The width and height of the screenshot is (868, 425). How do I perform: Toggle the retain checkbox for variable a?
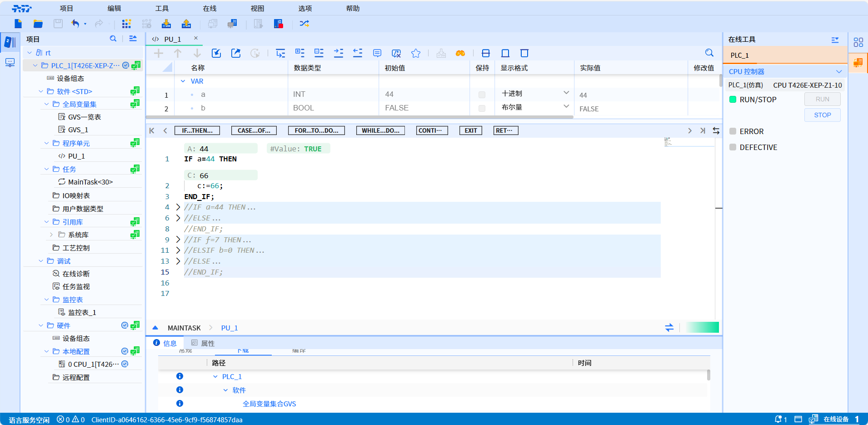[482, 95]
